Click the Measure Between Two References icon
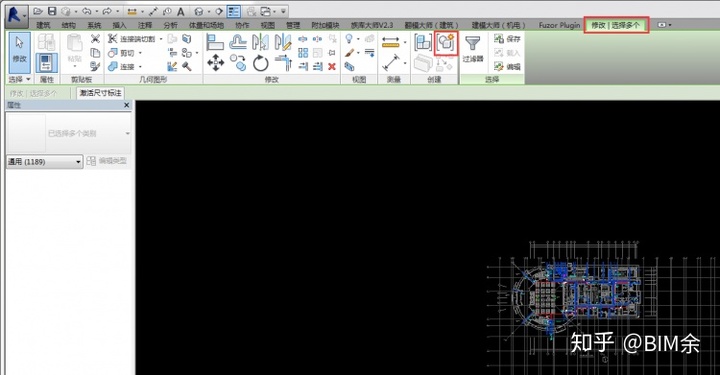This screenshot has width=720, height=375. coord(390,63)
